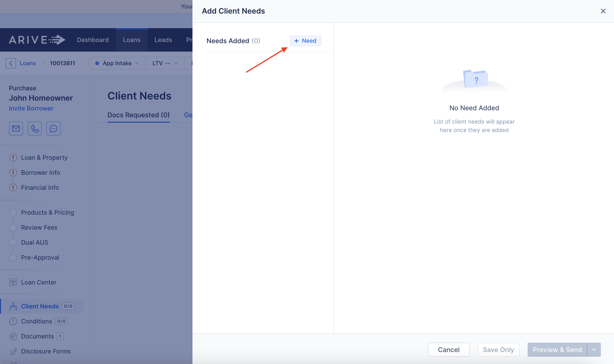614x364 pixels.
Task: Expand the Preview & Send arrow dropdown
Action: point(594,350)
